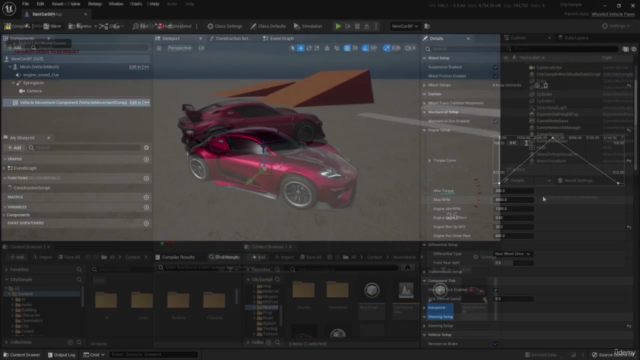Viewport: 640px width, 360px height.
Task: Open the NewCarBP debug object dropdown
Action: 405,26
